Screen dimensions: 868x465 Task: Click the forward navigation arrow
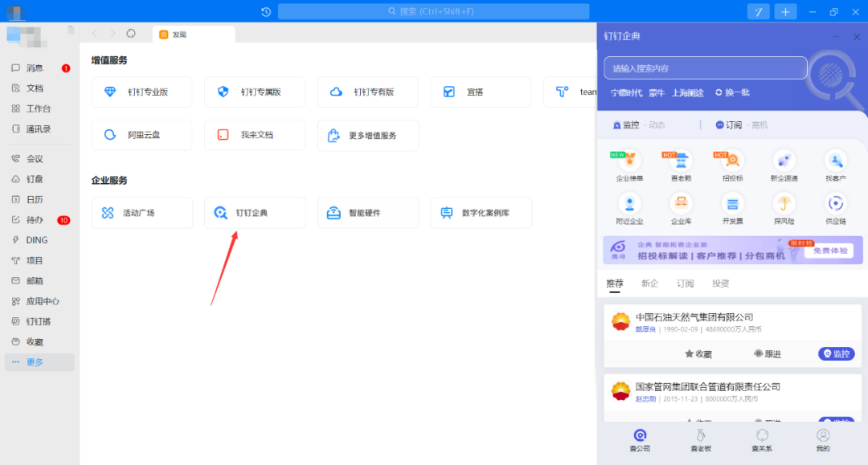pyautogui.click(x=113, y=34)
